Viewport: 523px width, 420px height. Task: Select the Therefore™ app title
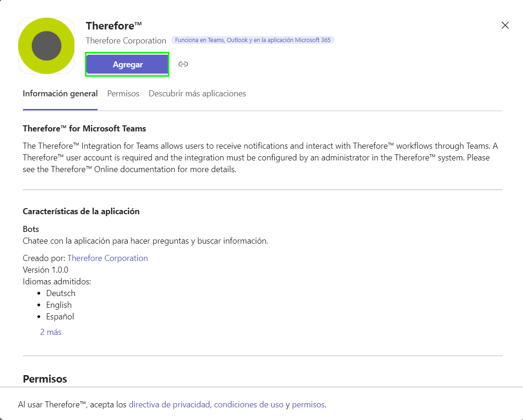click(x=114, y=26)
